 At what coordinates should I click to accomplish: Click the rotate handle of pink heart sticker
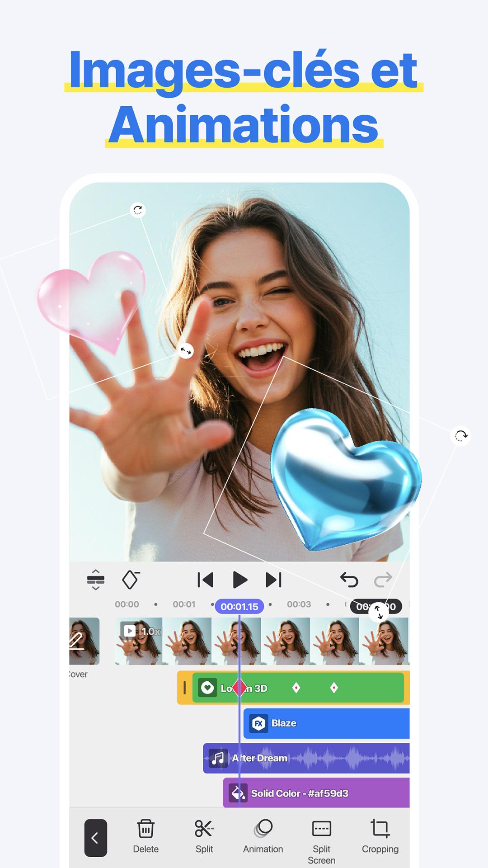138,210
